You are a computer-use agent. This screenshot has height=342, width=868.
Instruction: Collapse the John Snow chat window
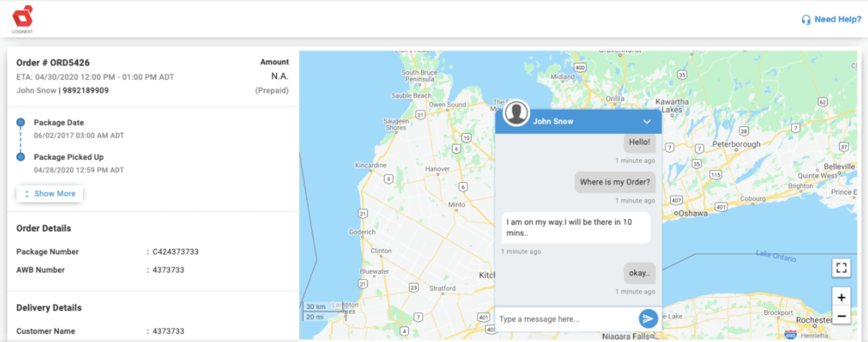point(647,122)
